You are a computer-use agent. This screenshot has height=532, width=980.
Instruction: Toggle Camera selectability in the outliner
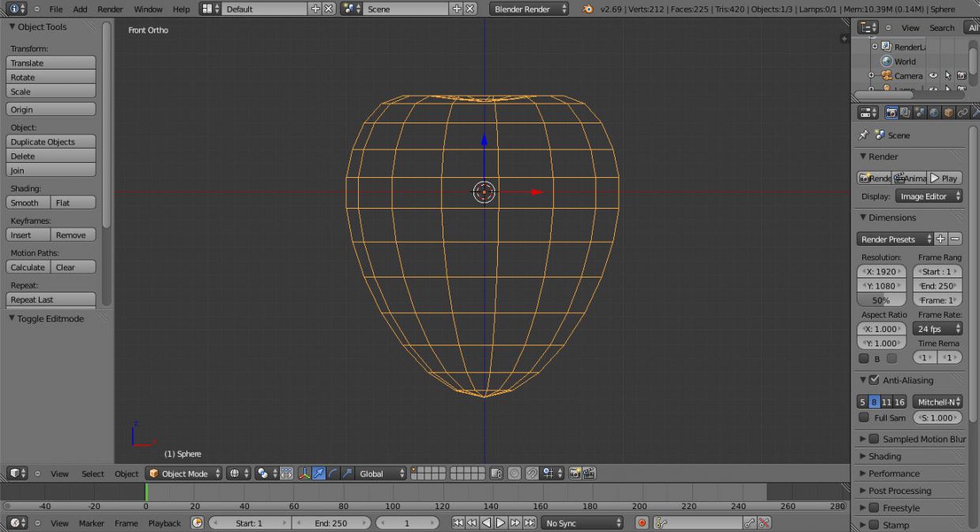point(948,76)
